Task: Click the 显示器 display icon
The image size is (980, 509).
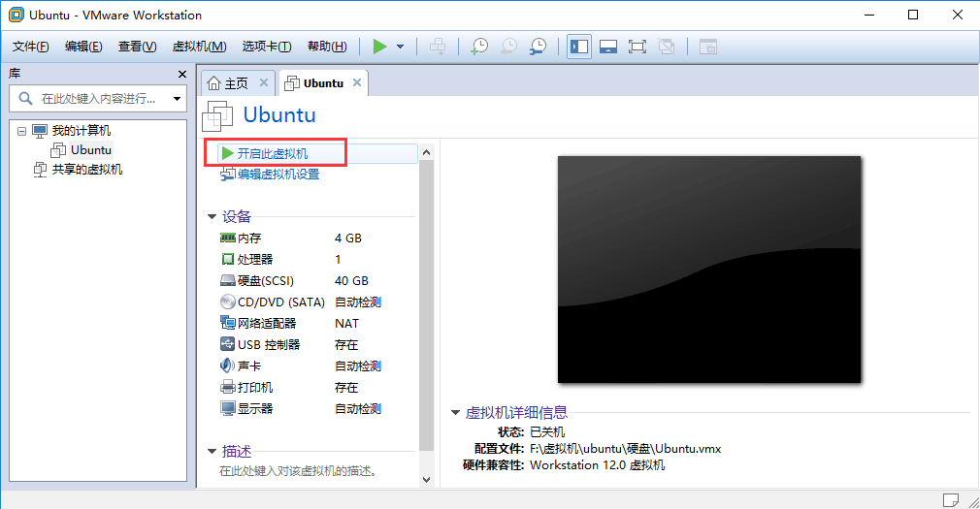Action: click(227, 408)
